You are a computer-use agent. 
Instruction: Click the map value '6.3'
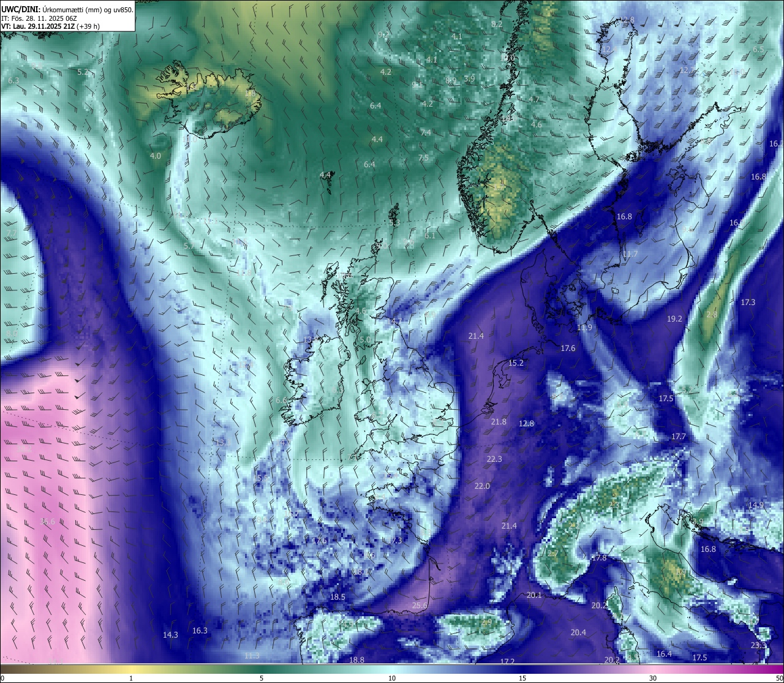pos(13,80)
